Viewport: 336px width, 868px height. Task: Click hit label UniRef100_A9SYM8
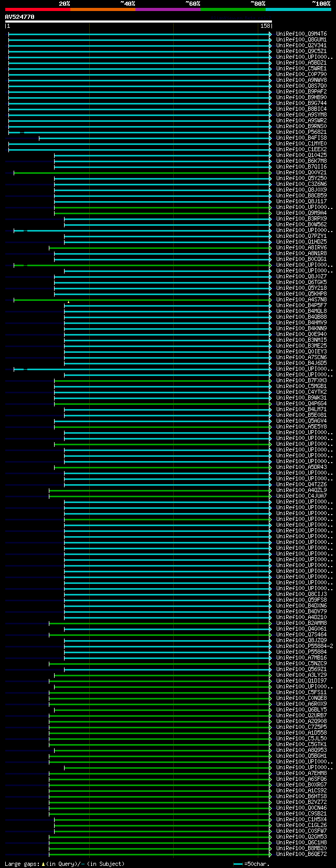[x=301, y=114]
